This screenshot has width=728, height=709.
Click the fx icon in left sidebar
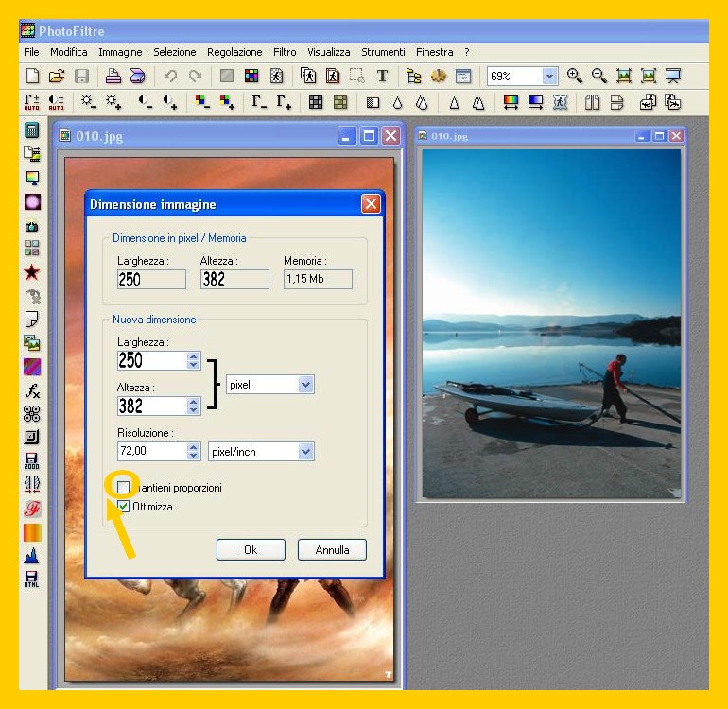pyautogui.click(x=32, y=389)
